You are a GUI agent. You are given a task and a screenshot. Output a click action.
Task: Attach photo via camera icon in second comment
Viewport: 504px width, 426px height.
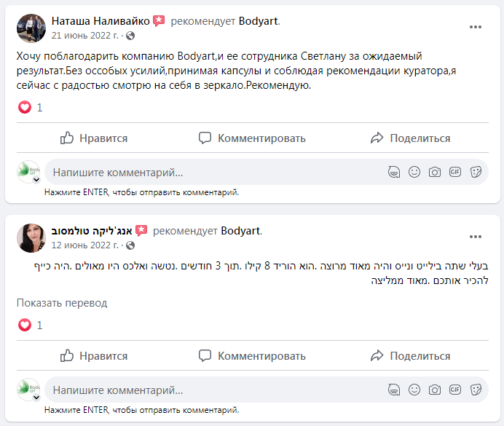pos(435,390)
